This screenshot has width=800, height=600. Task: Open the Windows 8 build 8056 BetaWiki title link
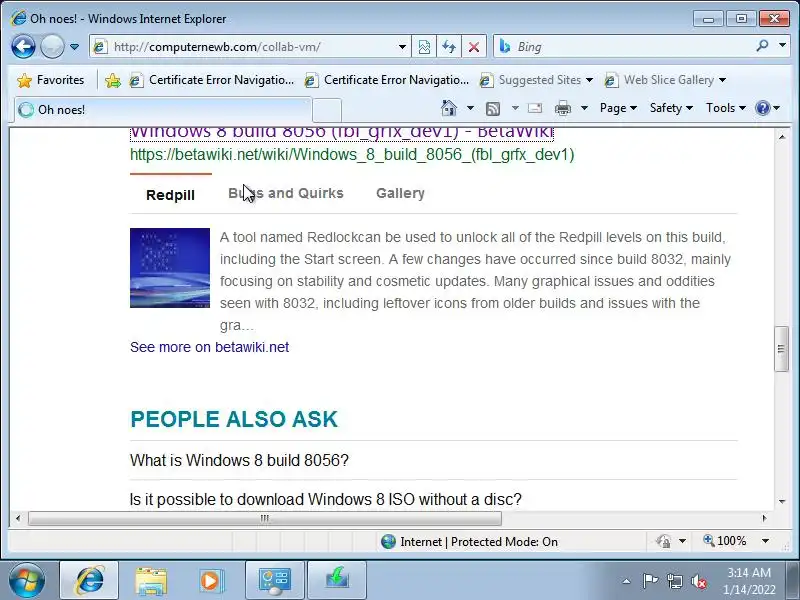coord(342,133)
